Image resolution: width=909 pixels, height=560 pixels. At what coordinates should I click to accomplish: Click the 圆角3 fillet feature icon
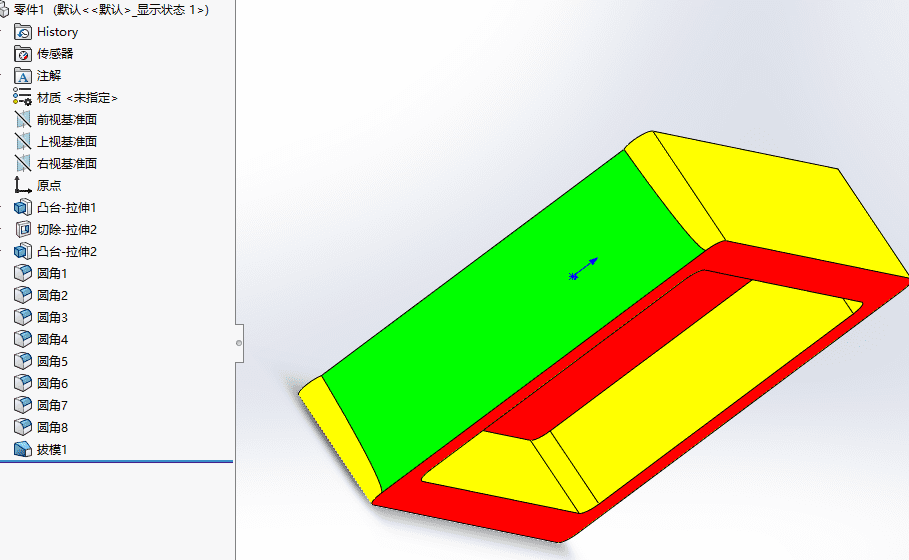click(23, 317)
